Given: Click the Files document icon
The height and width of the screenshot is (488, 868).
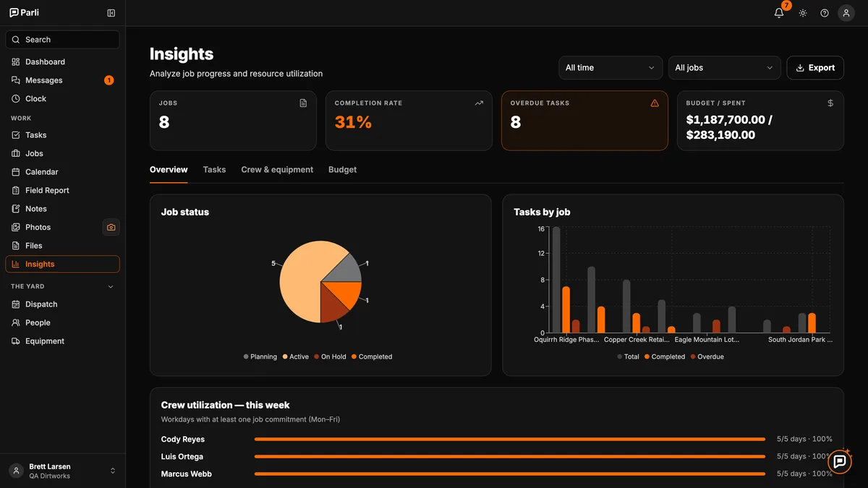Looking at the screenshot, I should [x=16, y=246].
